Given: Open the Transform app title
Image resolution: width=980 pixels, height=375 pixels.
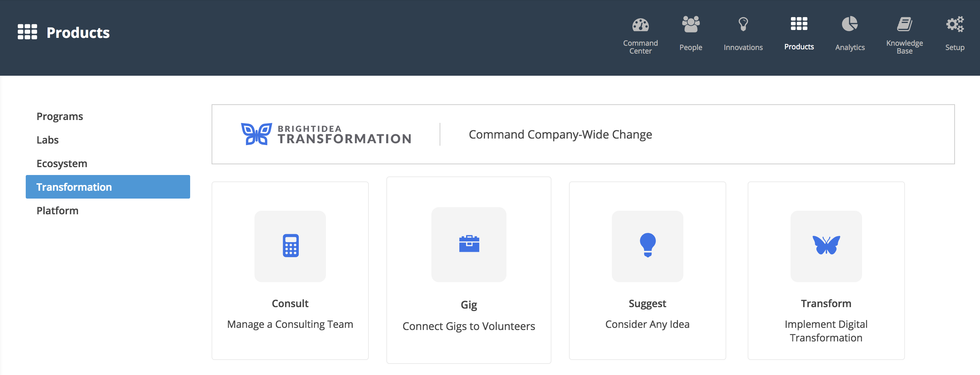Looking at the screenshot, I should point(826,304).
